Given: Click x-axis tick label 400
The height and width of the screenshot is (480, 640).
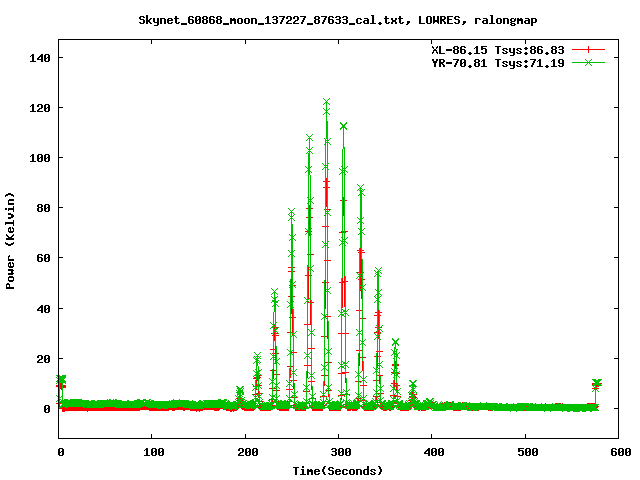Looking at the screenshot, I should (x=434, y=452).
